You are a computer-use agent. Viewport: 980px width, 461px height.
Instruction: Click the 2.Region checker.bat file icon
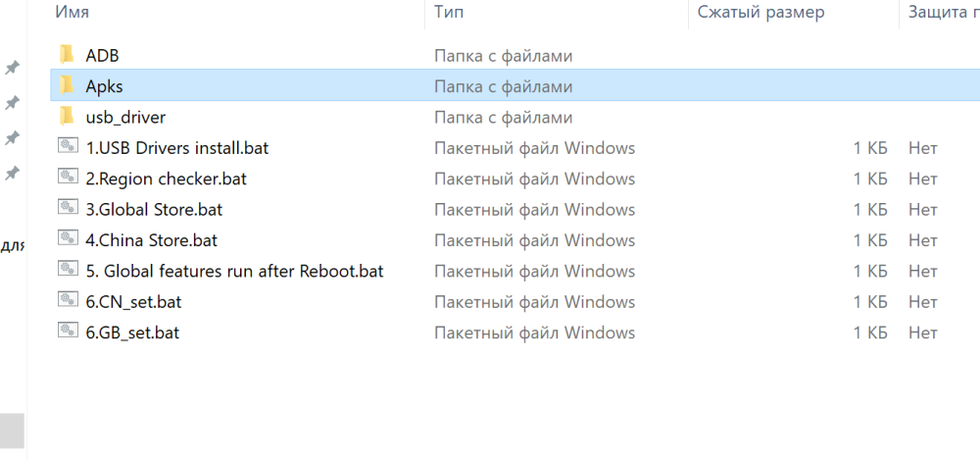pos(68,178)
